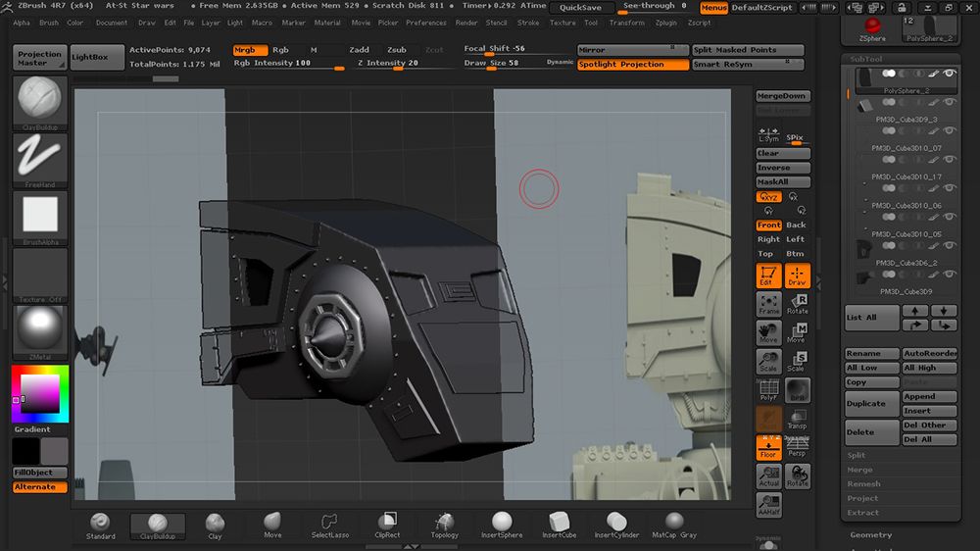Viewport: 980px width, 551px height.
Task: Expand the Project subpalette
Action: (863, 498)
